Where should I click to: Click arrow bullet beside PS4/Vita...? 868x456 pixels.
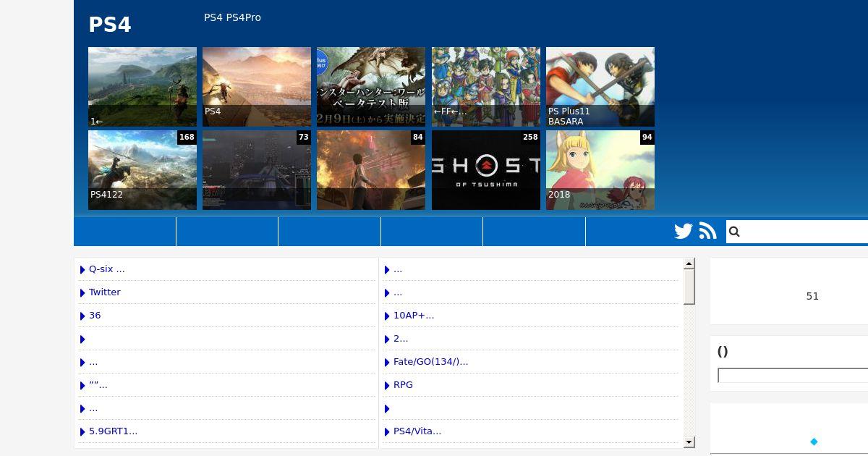(x=387, y=432)
